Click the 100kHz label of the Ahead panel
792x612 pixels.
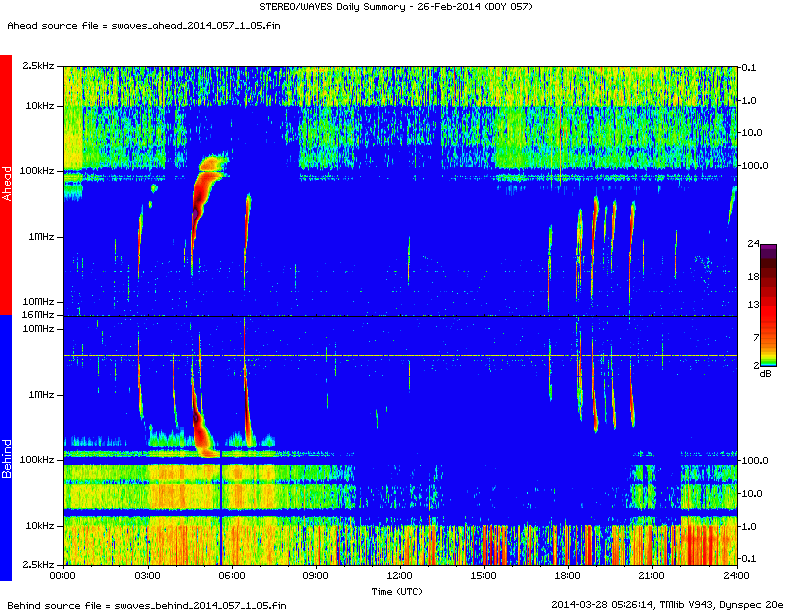[x=37, y=171]
